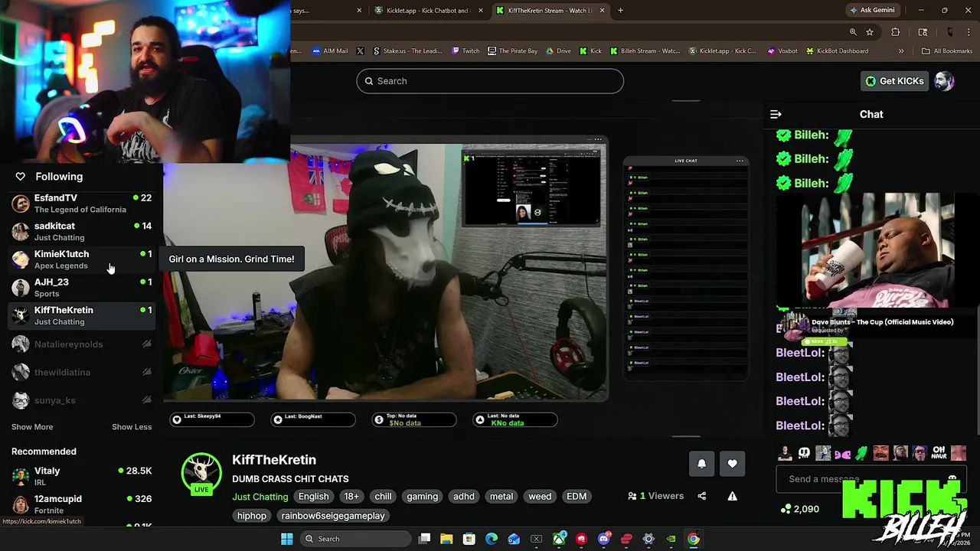This screenshot has width=980, height=551.
Task: Click the Windows taskbar Search box
Action: point(356,539)
